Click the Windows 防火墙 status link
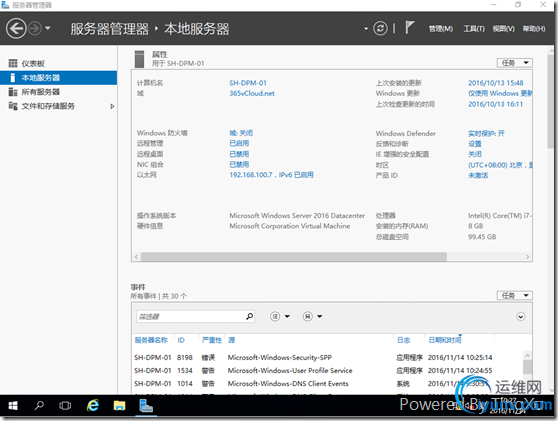The height and width of the screenshot is (421, 558). click(x=241, y=133)
